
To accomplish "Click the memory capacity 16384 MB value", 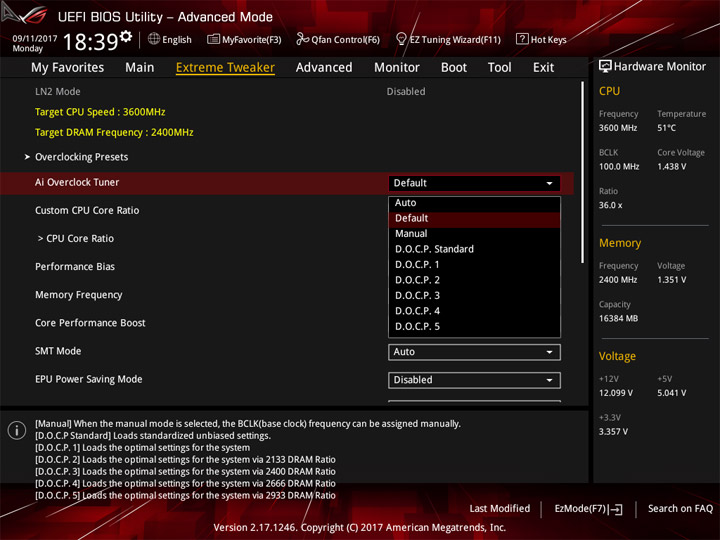I will click(619, 319).
